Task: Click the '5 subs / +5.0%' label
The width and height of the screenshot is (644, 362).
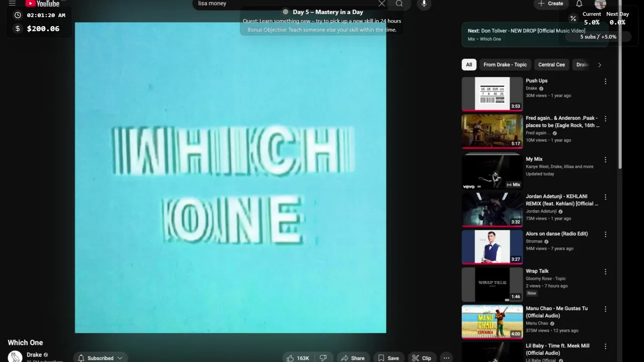Action: [598, 37]
